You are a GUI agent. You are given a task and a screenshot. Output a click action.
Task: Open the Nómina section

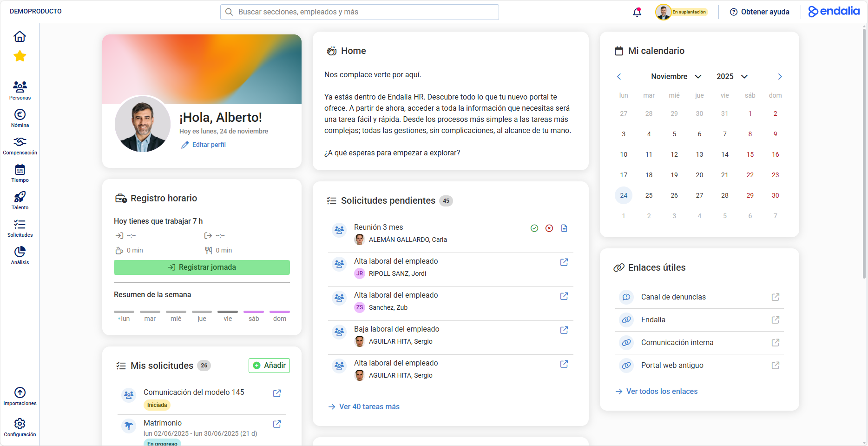coord(20,118)
